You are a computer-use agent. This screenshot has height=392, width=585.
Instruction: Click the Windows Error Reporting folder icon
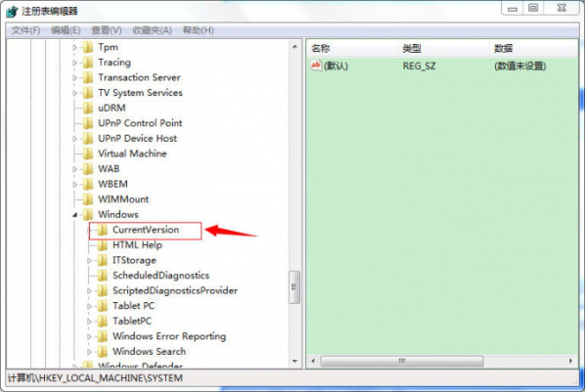tap(103, 337)
